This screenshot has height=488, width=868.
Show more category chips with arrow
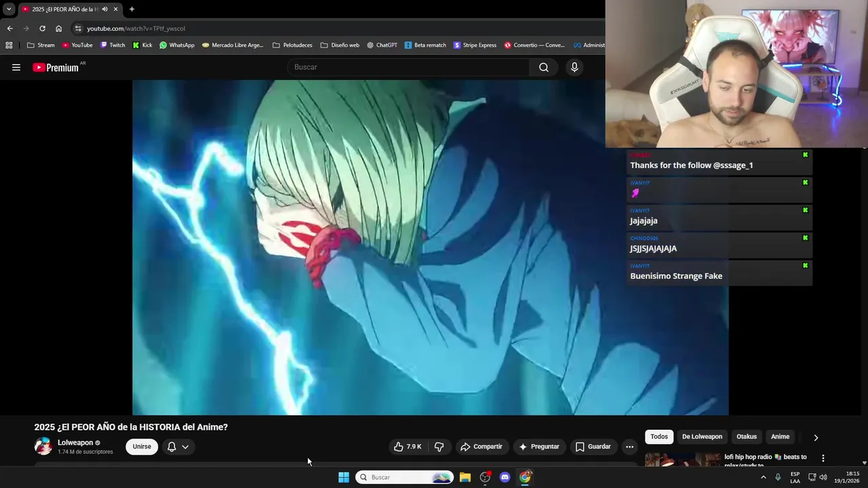[816, 437]
